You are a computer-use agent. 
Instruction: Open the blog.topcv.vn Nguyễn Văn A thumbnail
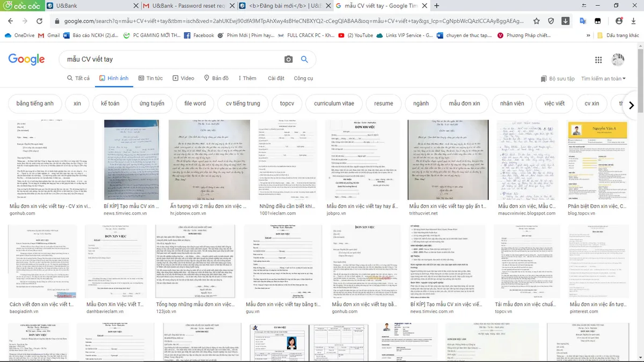[x=598, y=160]
